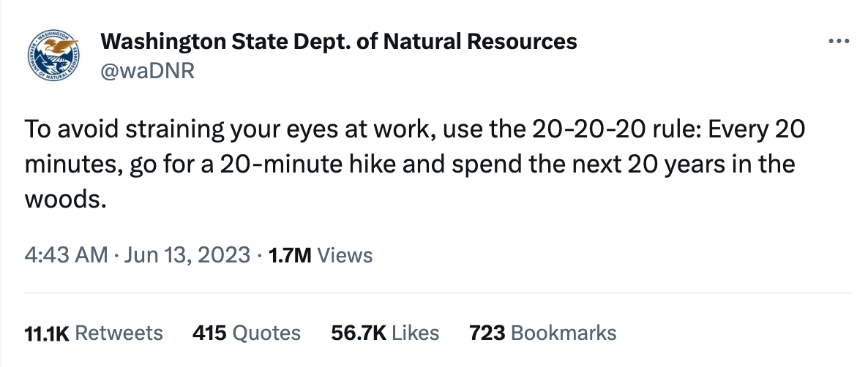Image resolution: width=868 pixels, height=367 pixels.
Task: Click the 11.1K retweet number
Action: pos(47,333)
